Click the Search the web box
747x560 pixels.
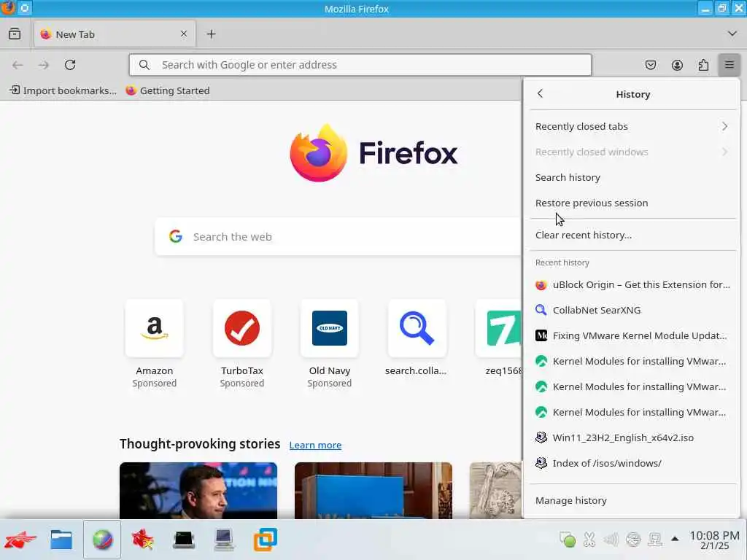338,237
